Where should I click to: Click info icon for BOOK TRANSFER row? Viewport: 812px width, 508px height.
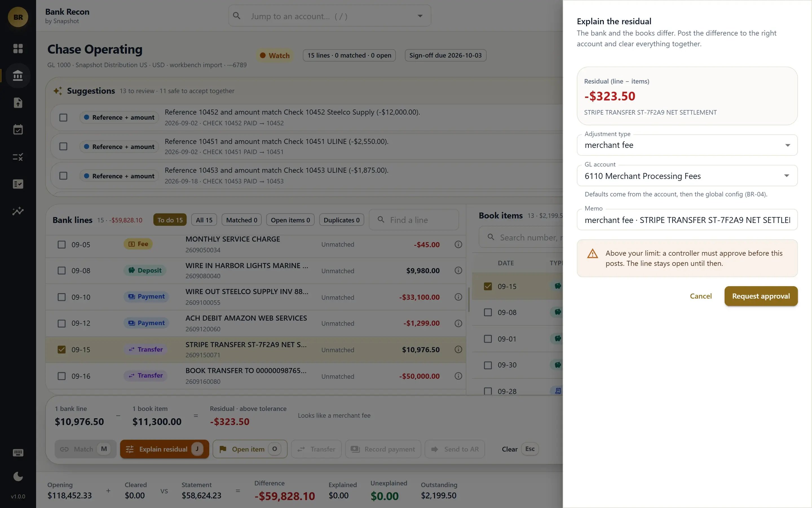pyautogui.click(x=458, y=376)
